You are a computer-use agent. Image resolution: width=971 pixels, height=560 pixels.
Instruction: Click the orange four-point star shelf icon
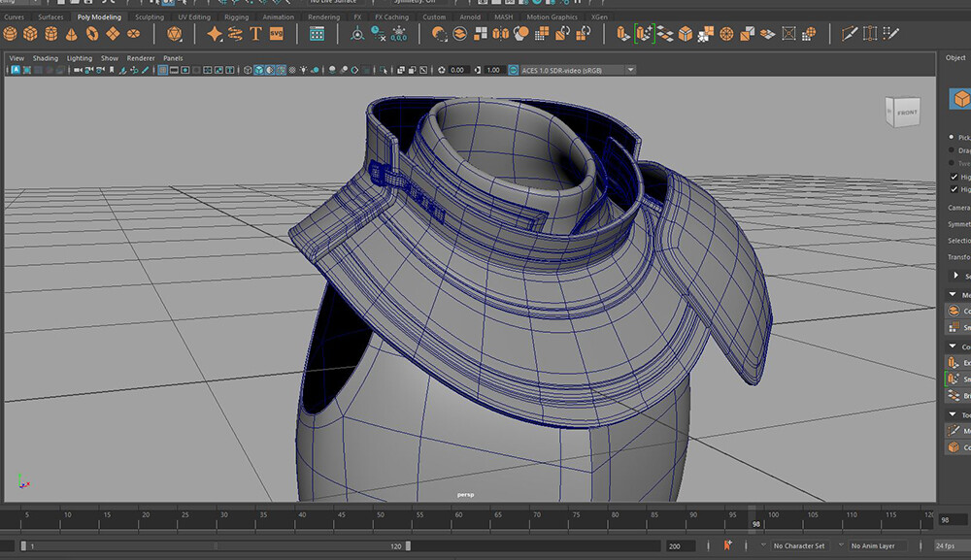click(215, 33)
